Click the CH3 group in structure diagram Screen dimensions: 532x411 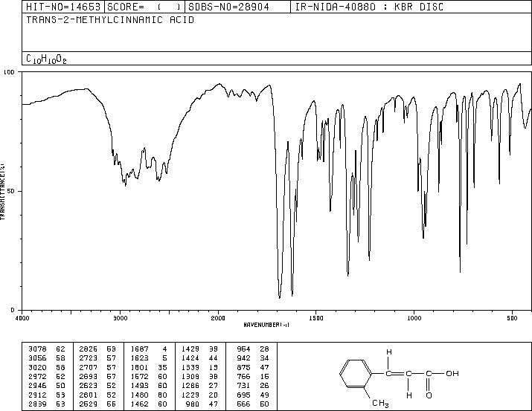(380, 404)
